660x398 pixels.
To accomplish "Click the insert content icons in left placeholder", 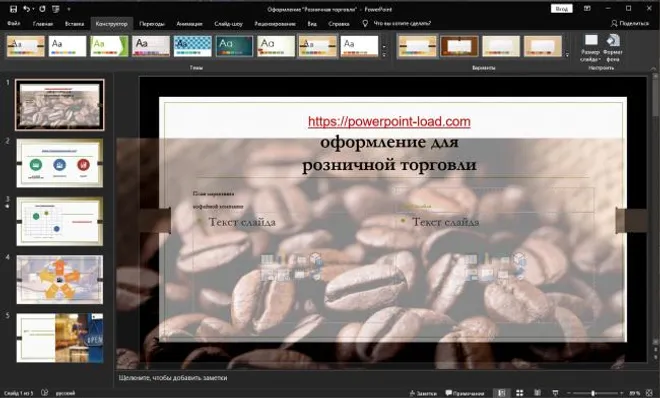I will (292, 267).
